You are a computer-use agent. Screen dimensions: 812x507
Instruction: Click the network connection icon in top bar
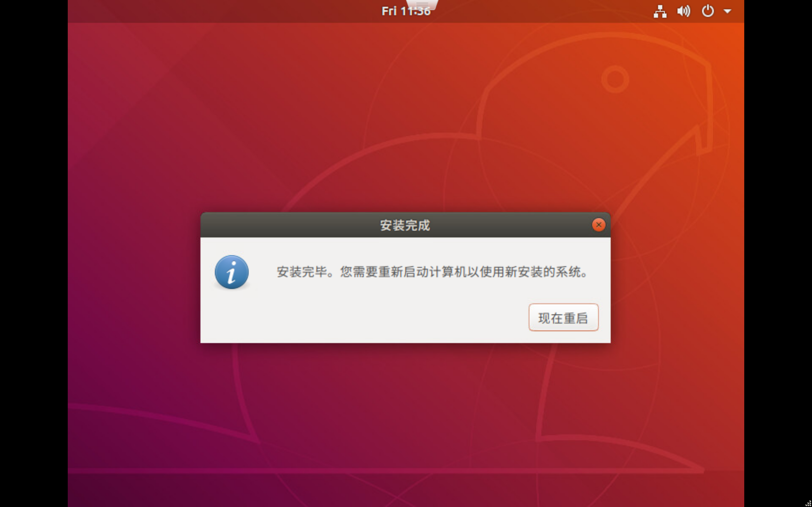(660, 11)
